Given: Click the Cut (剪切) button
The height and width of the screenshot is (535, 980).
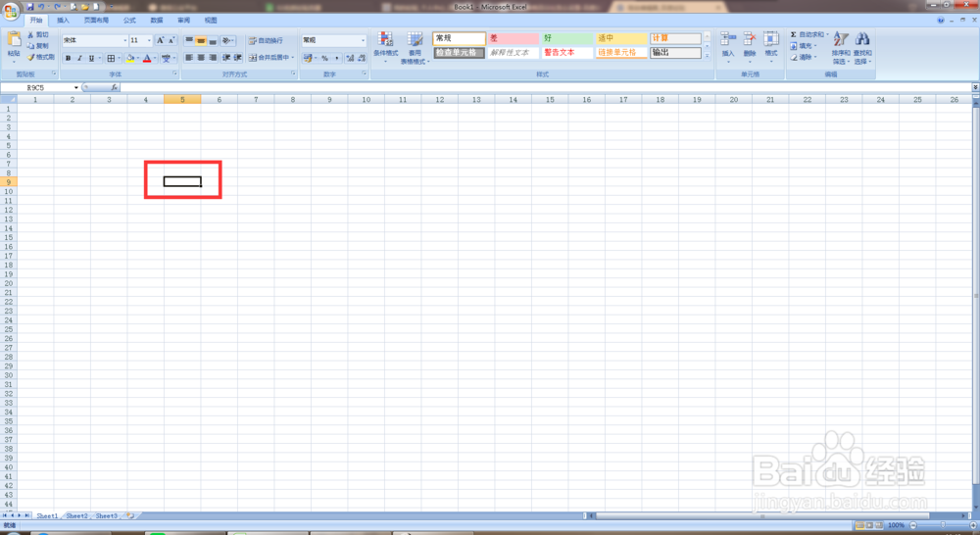Looking at the screenshot, I should pyautogui.click(x=37, y=35).
